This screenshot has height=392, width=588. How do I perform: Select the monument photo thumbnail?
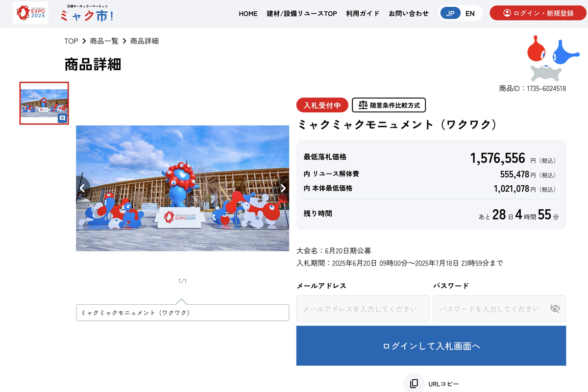[x=44, y=103]
